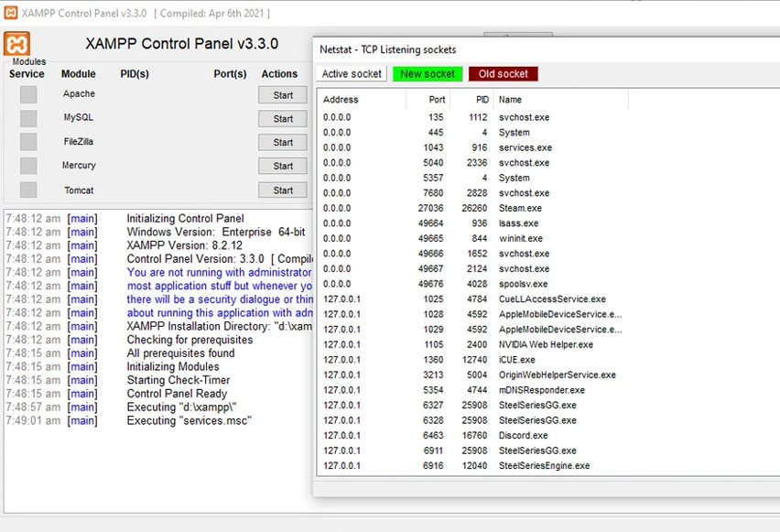The height and width of the screenshot is (532, 780).
Task: Start the FileZilla module
Action: 282,142
